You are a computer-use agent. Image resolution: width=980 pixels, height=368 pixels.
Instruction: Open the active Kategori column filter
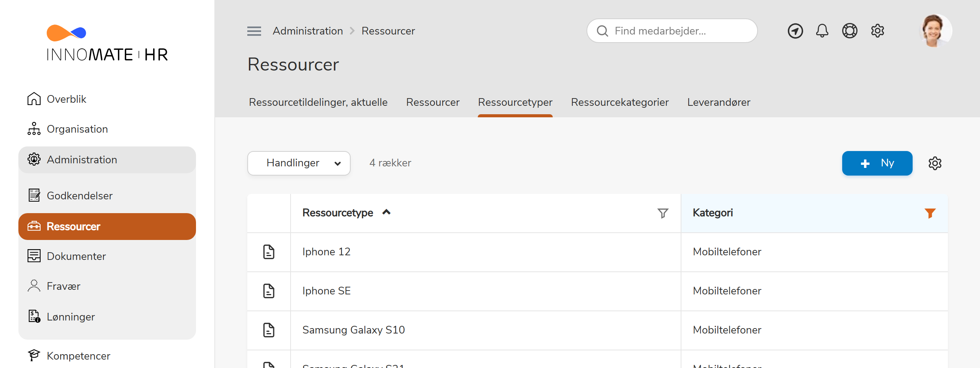coord(930,213)
